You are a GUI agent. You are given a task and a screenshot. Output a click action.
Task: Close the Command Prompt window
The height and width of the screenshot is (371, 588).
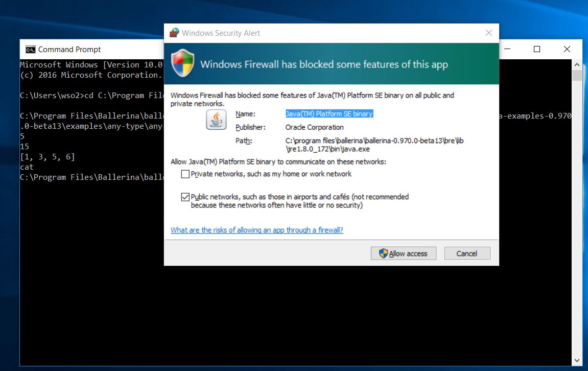[x=567, y=49]
